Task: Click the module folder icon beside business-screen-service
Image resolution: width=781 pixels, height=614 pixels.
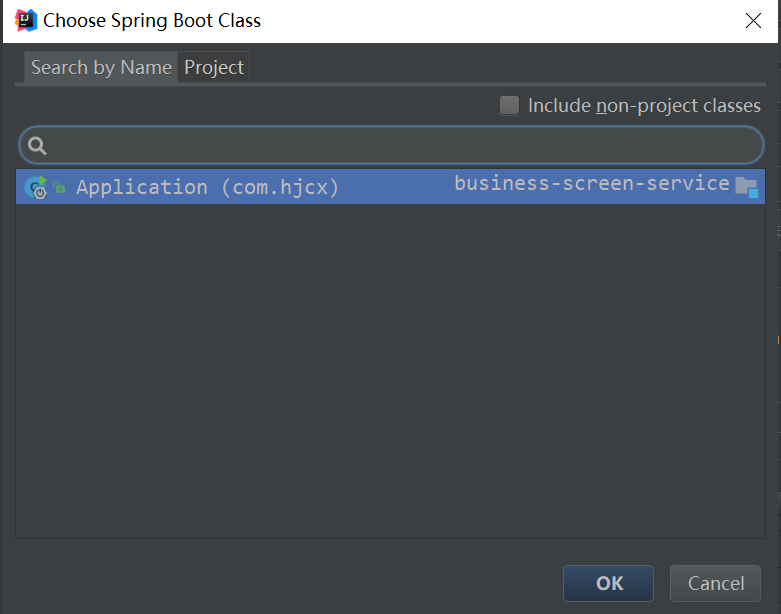Action: coord(746,187)
